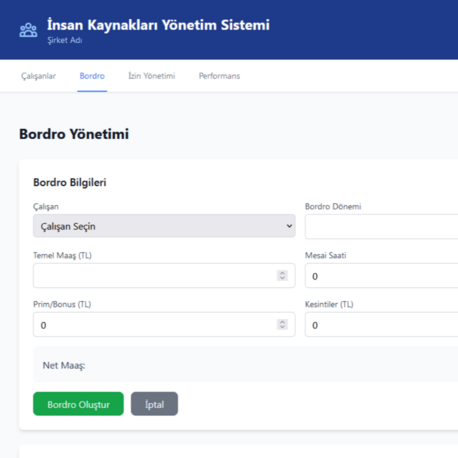
Task: Switch to the Bordro tab
Action: (92, 76)
